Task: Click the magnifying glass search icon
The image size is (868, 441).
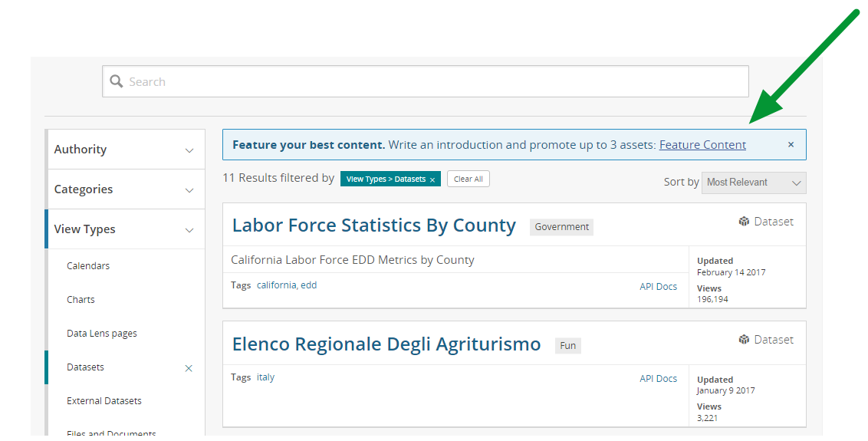Action: click(117, 81)
